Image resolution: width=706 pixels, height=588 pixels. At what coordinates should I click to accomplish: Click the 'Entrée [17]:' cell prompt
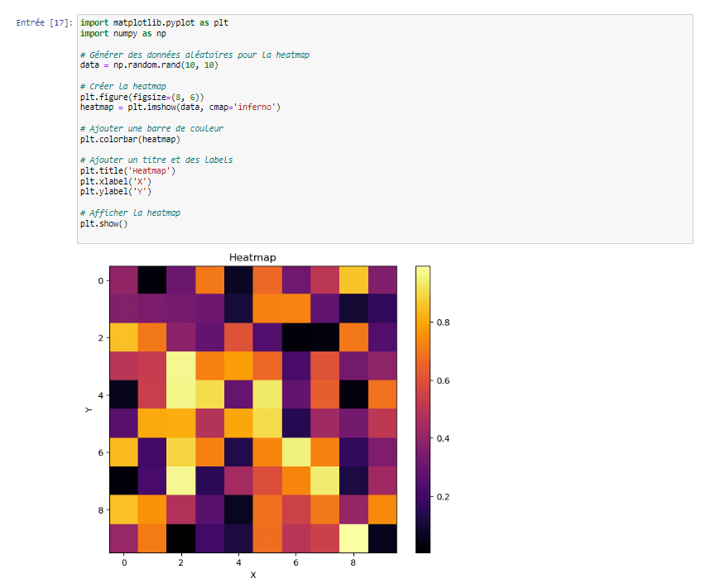tap(45, 23)
